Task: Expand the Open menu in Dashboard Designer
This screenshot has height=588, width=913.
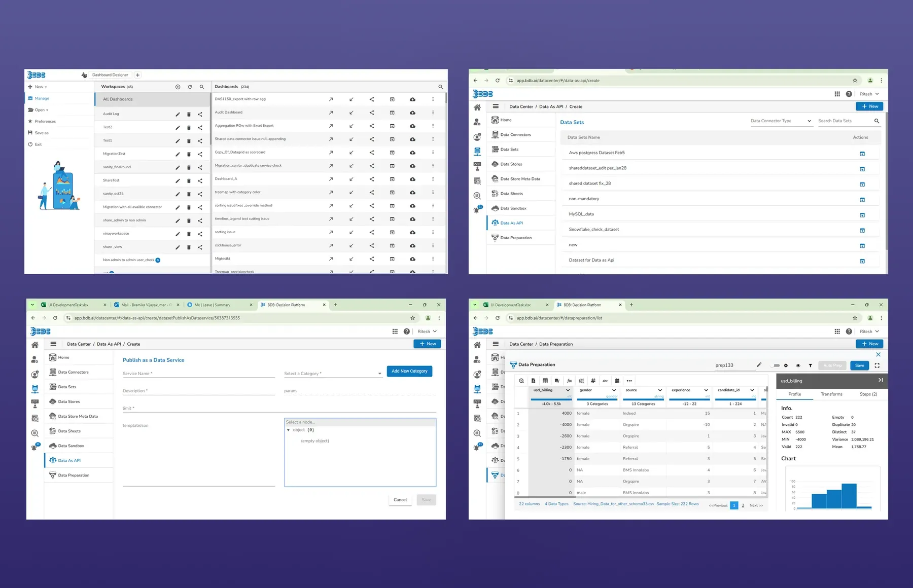Action: (39, 110)
